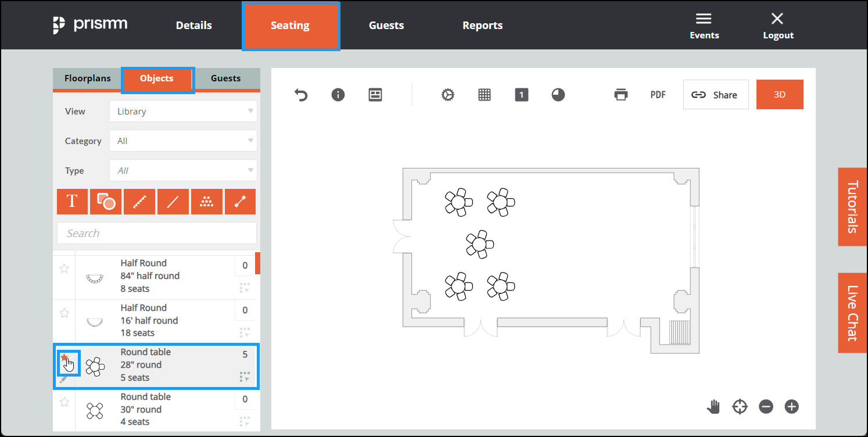The image size is (868, 437).
Task: Click the numbered square icon
Action: pos(522,95)
